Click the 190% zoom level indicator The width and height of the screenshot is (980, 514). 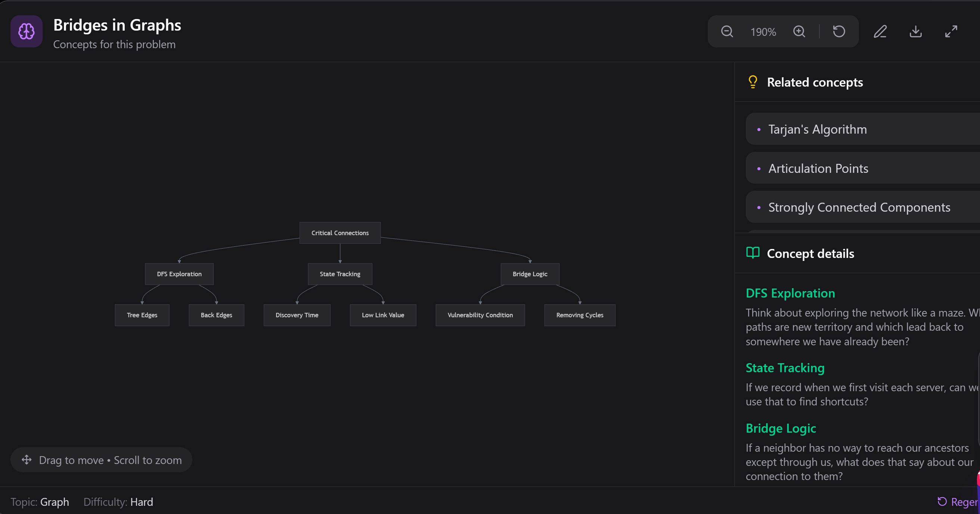click(763, 32)
